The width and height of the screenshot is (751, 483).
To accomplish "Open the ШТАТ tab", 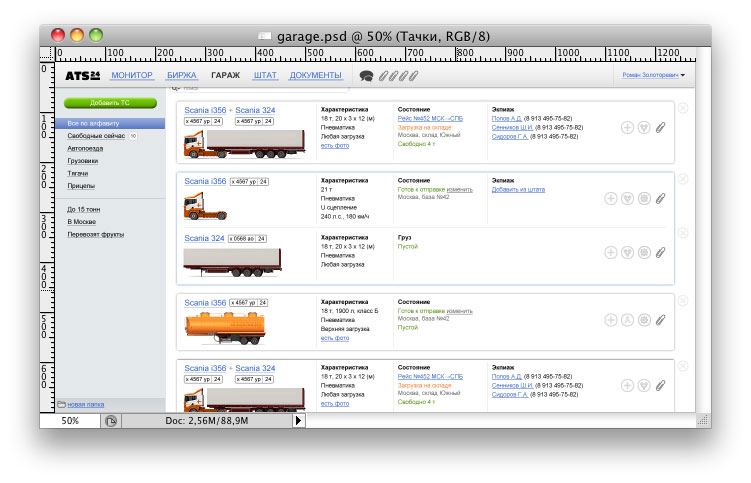I will coord(265,75).
